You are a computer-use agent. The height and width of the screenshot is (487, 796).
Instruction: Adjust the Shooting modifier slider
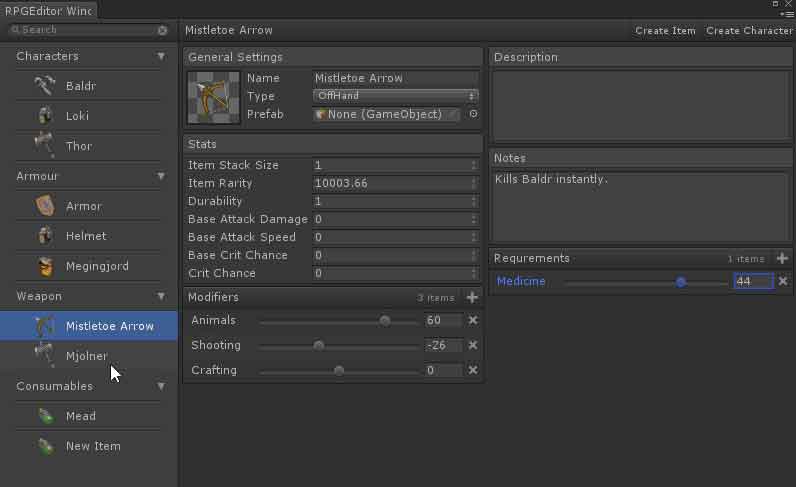pyautogui.click(x=338, y=346)
